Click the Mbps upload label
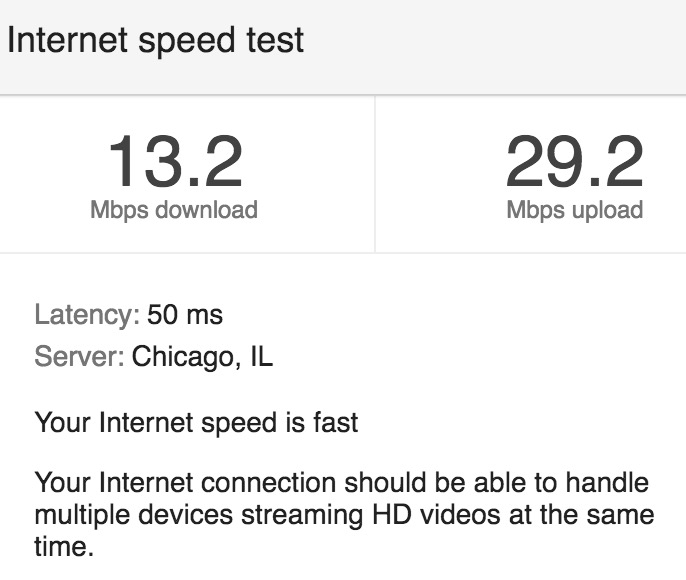686x580 pixels. [x=574, y=210]
